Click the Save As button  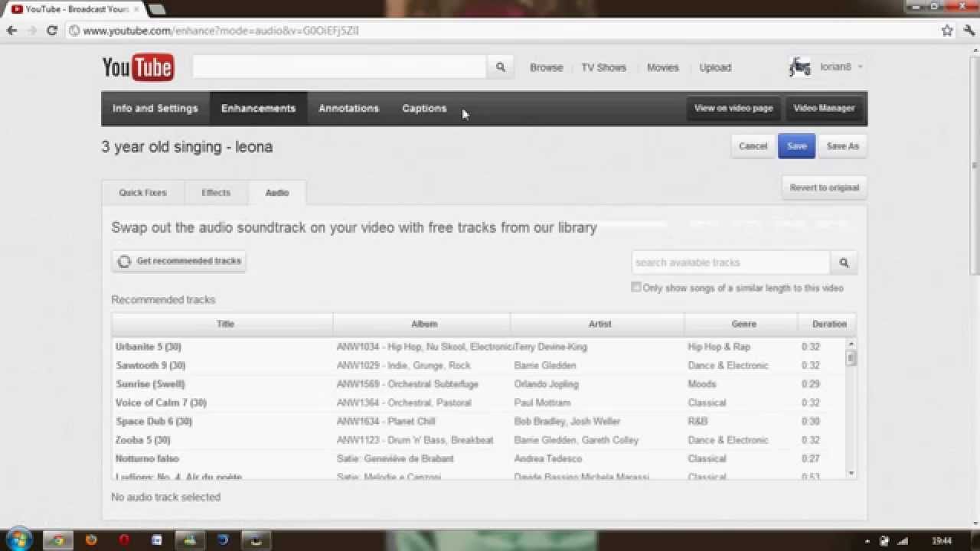[842, 146]
